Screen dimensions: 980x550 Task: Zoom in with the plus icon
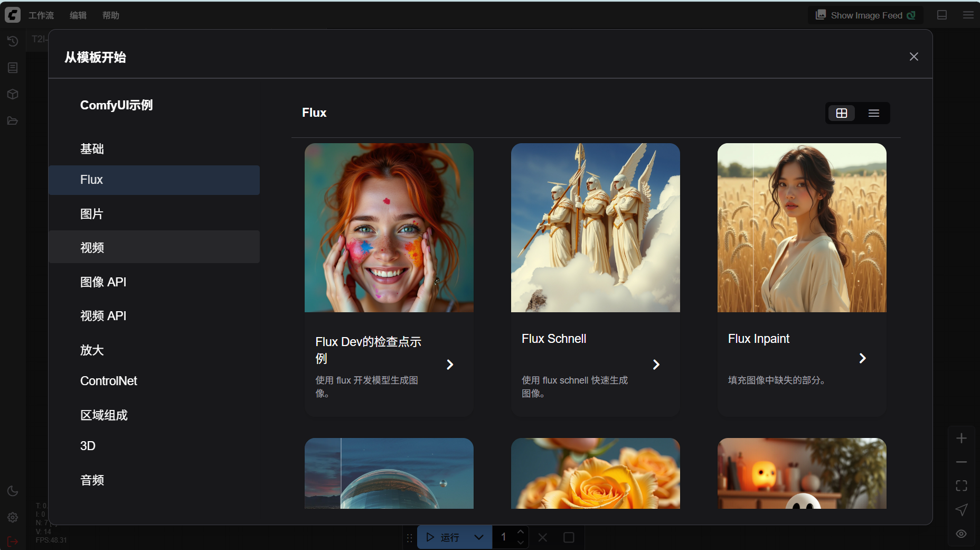coord(962,438)
